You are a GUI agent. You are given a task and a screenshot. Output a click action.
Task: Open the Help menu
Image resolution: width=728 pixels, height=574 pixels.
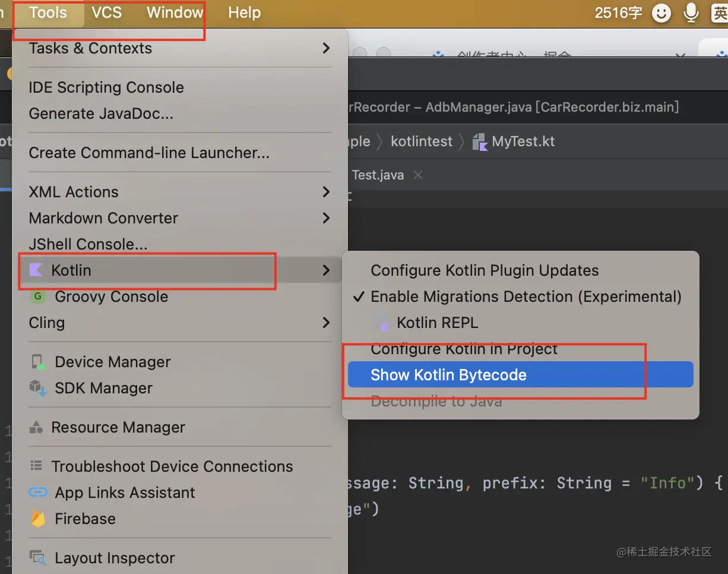point(245,12)
